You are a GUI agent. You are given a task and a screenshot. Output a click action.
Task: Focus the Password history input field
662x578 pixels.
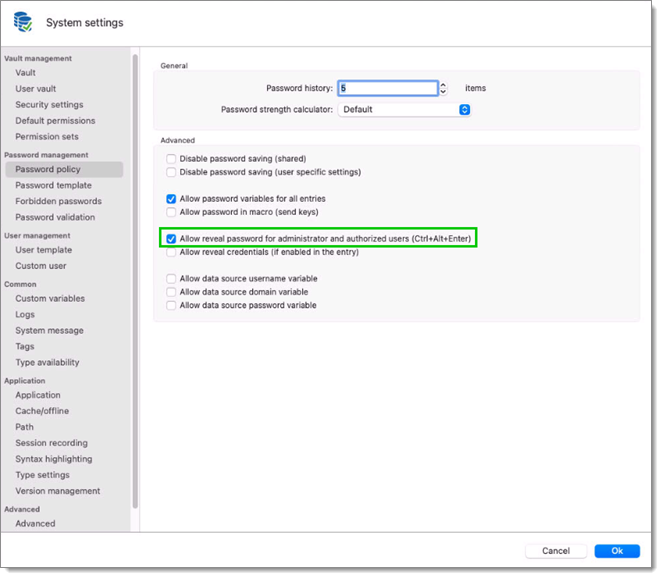[388, 88]
